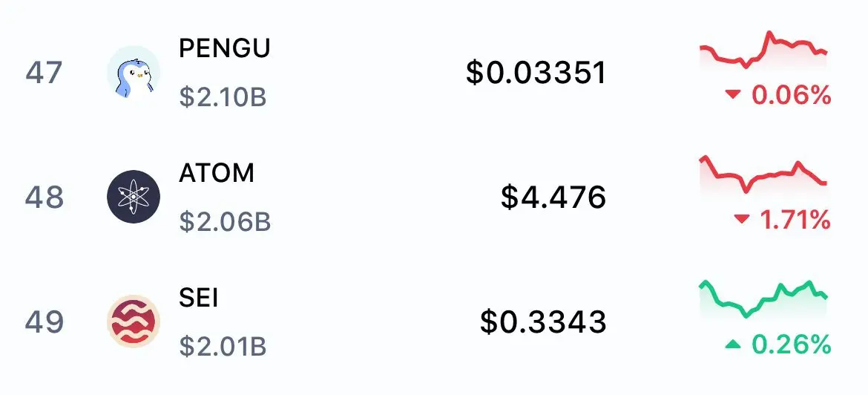Click the $2.01B market cap value
The height and width of the screenshot is (395, 868).
[223, 346]
